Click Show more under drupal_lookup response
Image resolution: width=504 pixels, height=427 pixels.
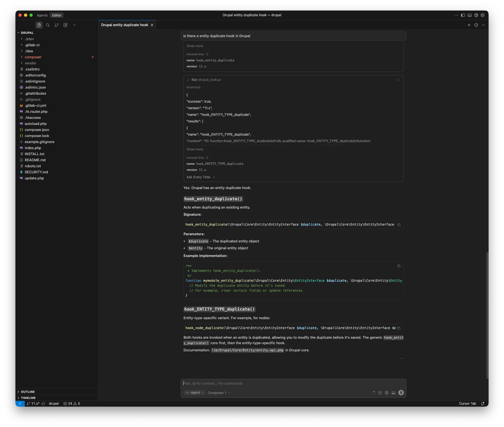click(195, 149)
